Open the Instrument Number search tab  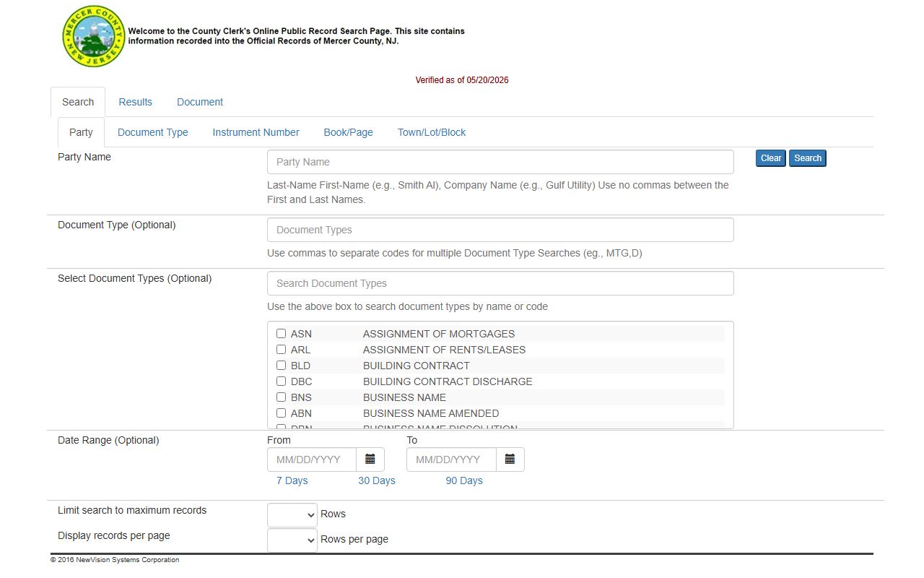256,132
